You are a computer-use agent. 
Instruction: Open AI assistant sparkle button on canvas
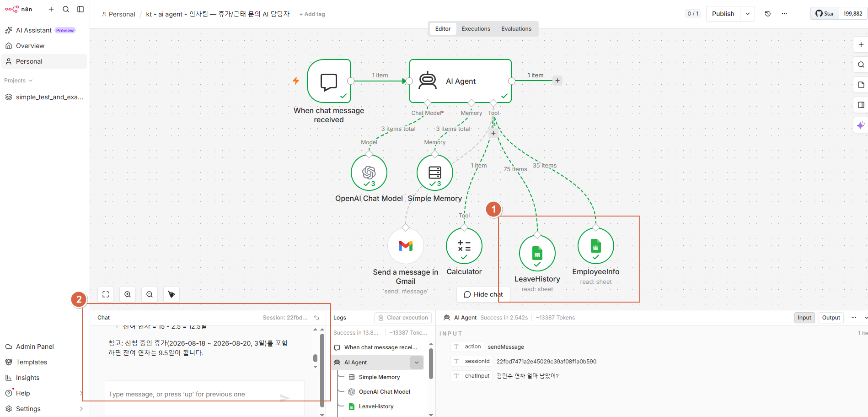point(861,125)
